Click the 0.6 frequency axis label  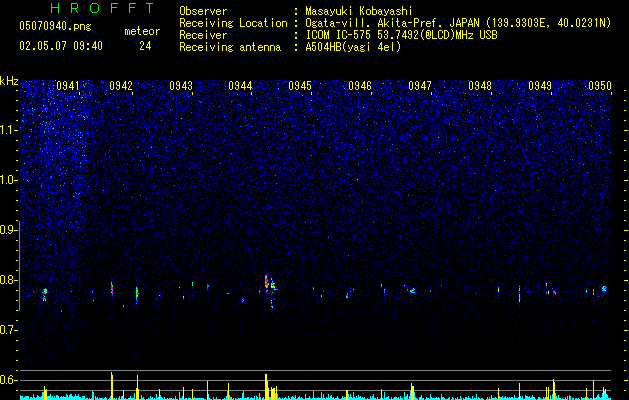pyautogui.click(x=9, y=380)
